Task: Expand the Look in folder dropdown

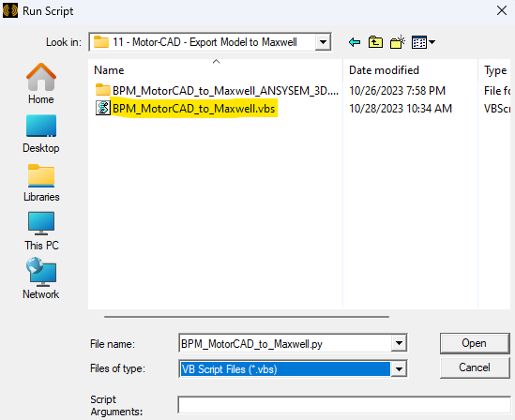Action: tap(323, 42)
